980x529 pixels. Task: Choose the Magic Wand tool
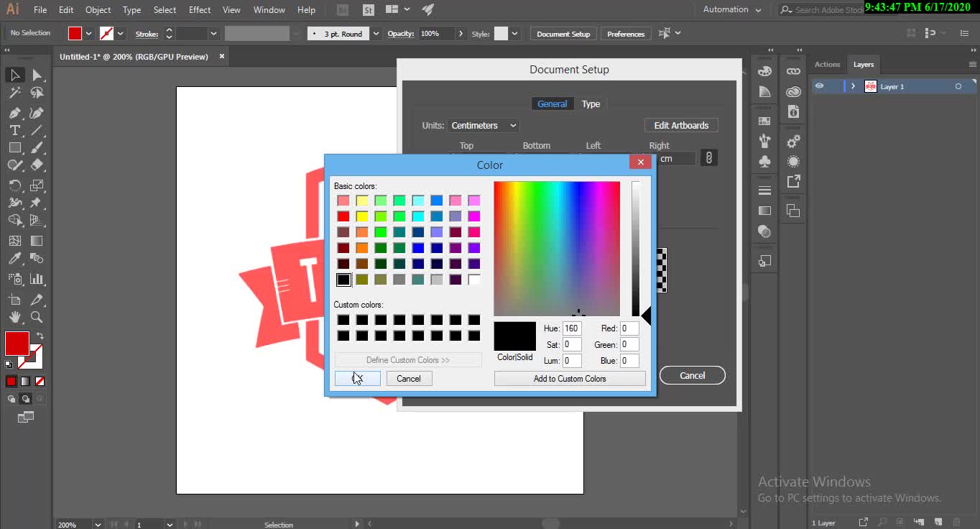pos(14,93)
